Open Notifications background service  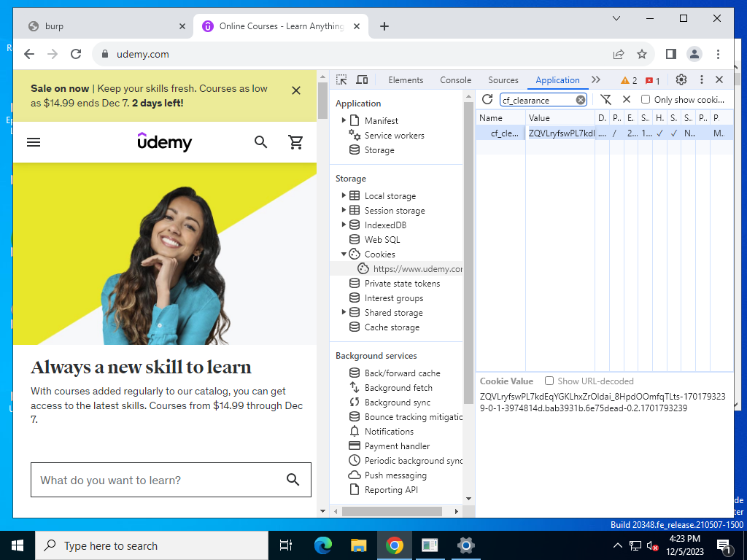tap(389, 432)
